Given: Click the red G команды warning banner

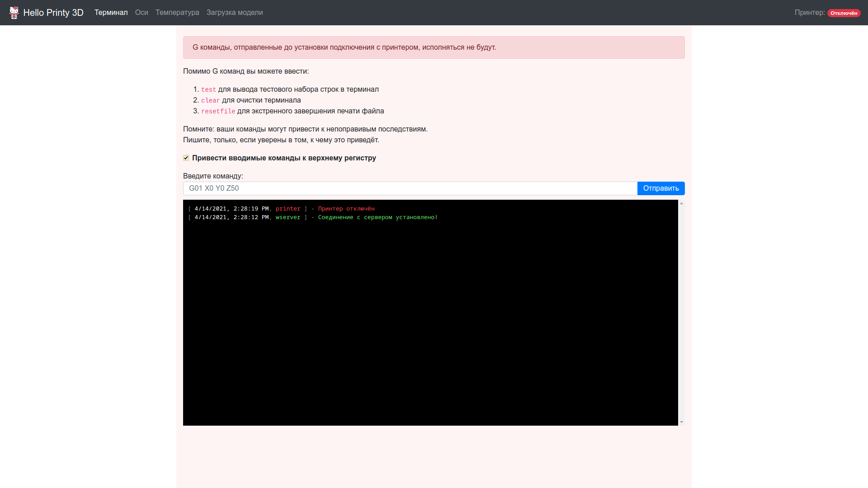Looking at the screenshot, I should click(434, 47).
